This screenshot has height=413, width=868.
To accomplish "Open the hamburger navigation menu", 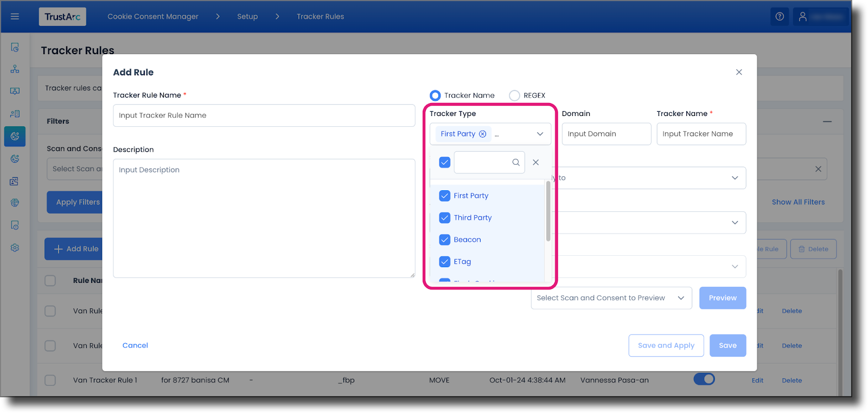I will click(x=15, y=16).
